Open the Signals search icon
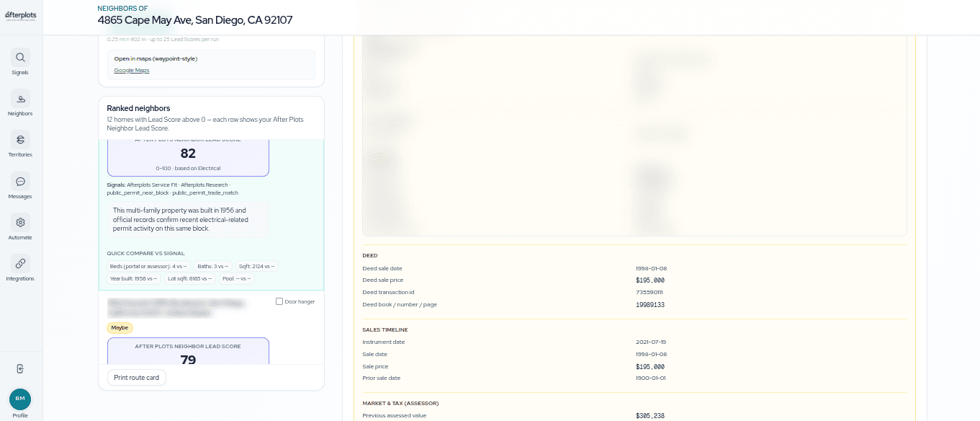The image size is (980, 421). (x=20, y=57)
